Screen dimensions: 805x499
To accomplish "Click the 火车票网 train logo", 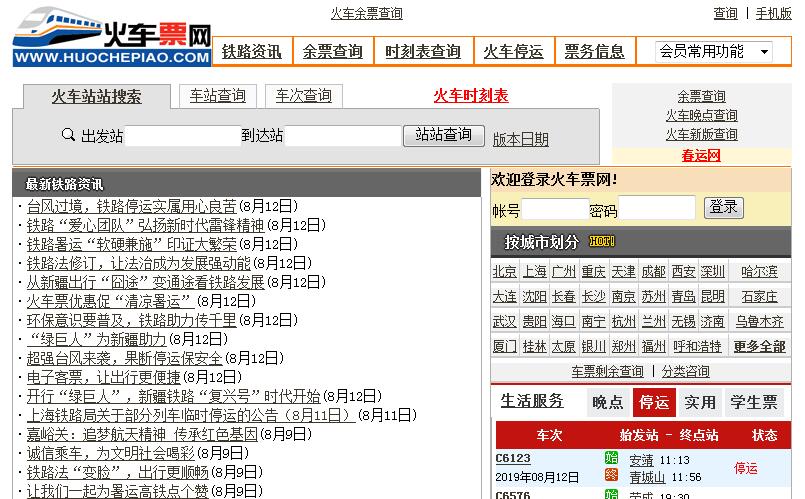I will click(x=112, y=37).
